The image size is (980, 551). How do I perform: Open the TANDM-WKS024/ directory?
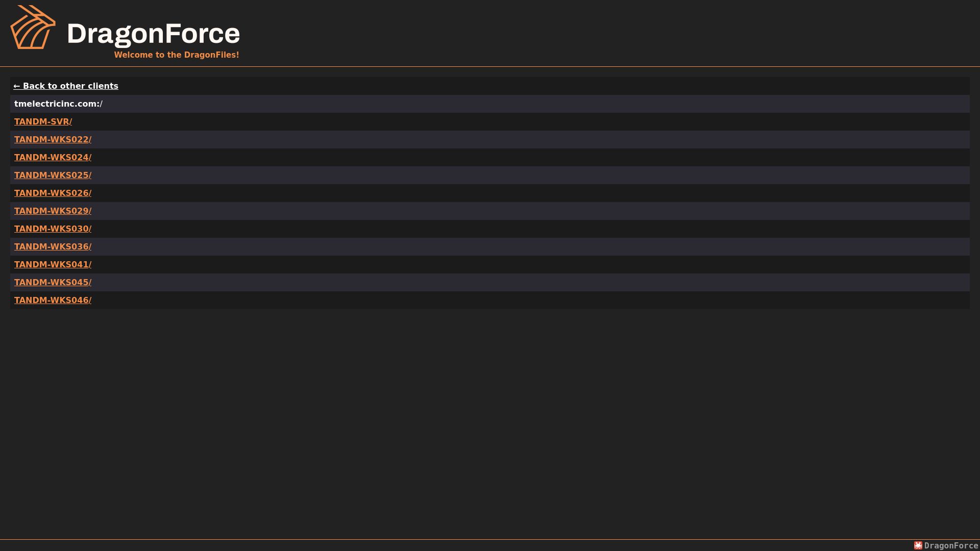coord(53,158)
